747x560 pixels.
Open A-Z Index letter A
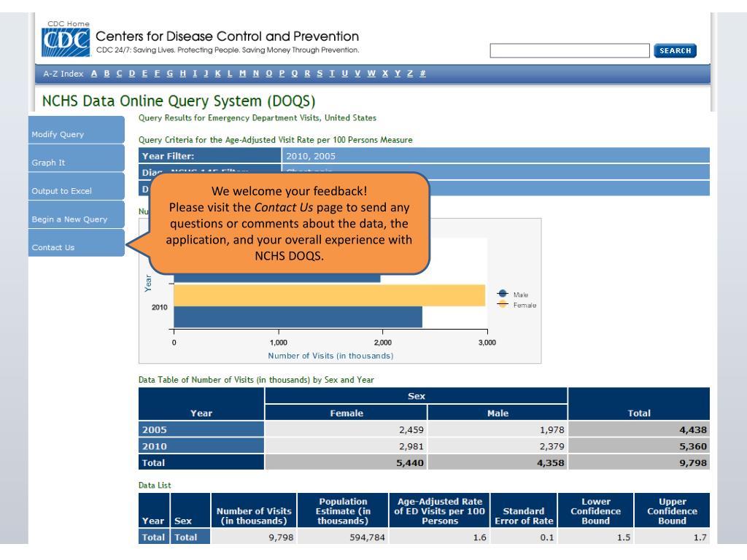[x=94, y=74]
